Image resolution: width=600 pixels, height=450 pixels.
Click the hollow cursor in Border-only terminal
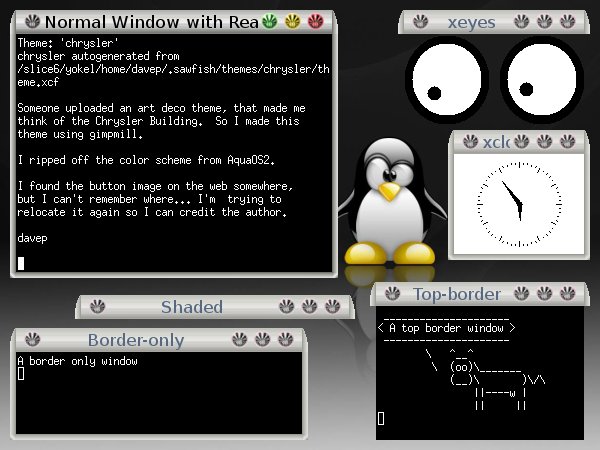click(21, 374)
